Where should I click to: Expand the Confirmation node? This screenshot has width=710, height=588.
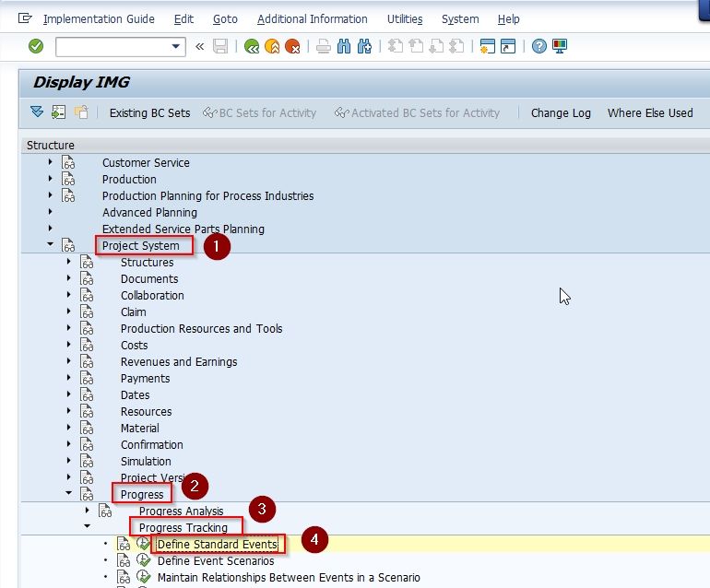coord(69,443)
